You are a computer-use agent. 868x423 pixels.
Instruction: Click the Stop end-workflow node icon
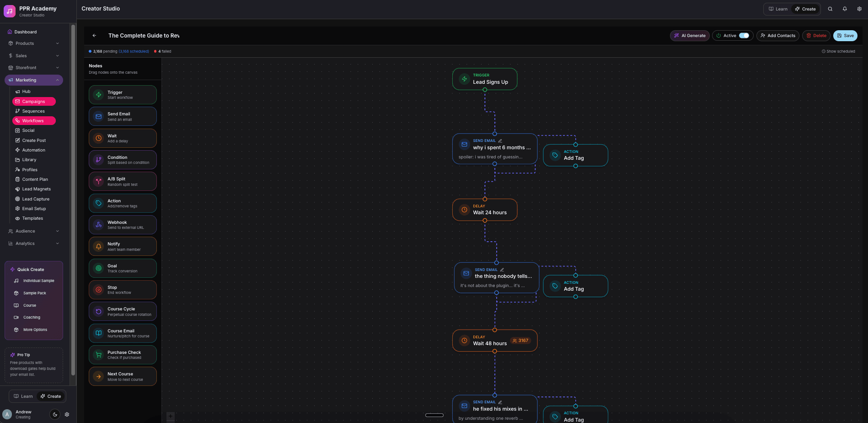click(98, 289)
